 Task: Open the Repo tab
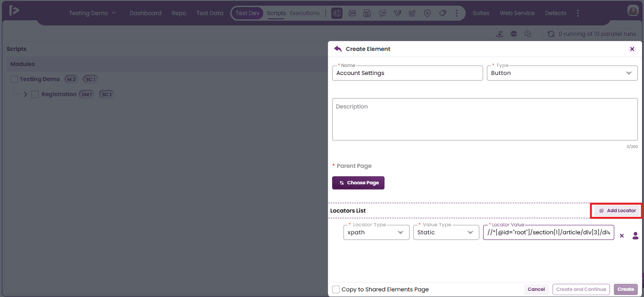pyautogui.click(x=179, y=13)
